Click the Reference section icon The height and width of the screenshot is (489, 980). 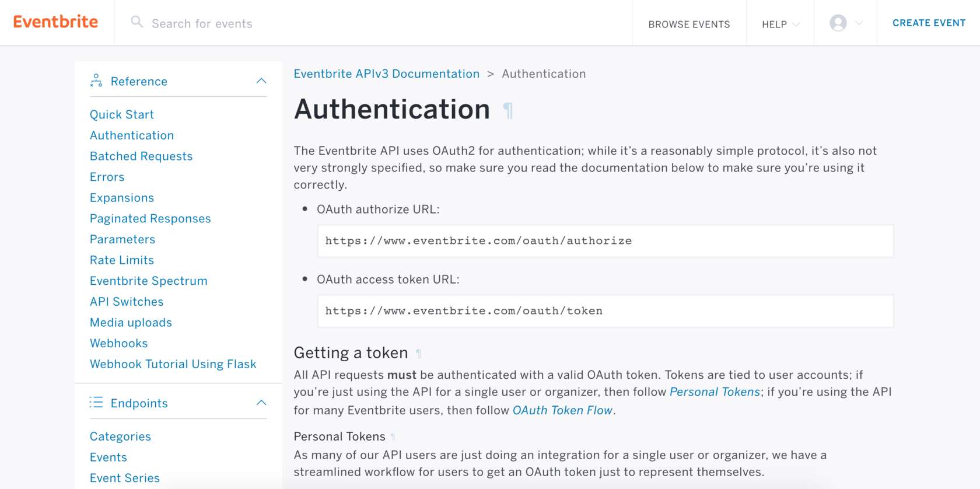pos(96,81)
